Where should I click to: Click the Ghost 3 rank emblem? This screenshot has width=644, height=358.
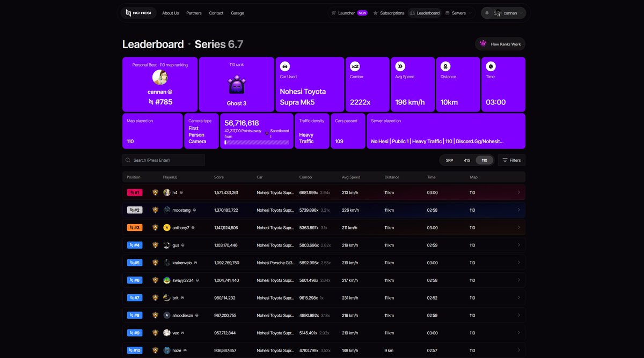point(237,85)
